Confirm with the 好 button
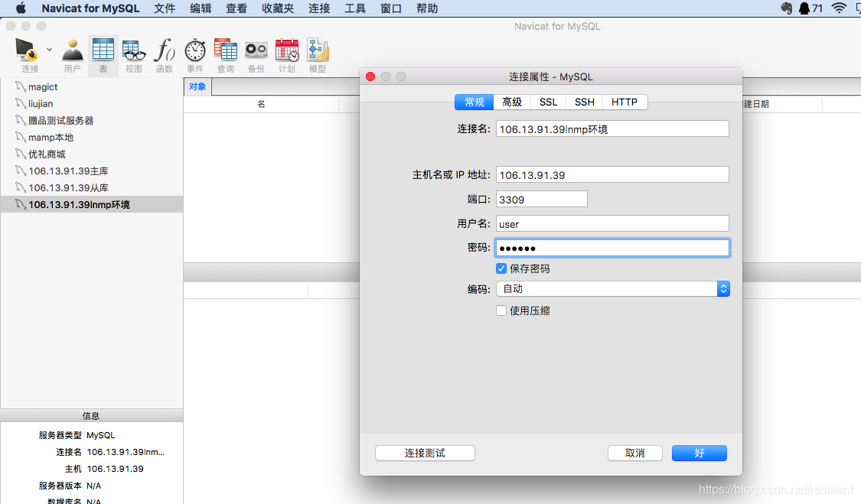 click(699, 453)
